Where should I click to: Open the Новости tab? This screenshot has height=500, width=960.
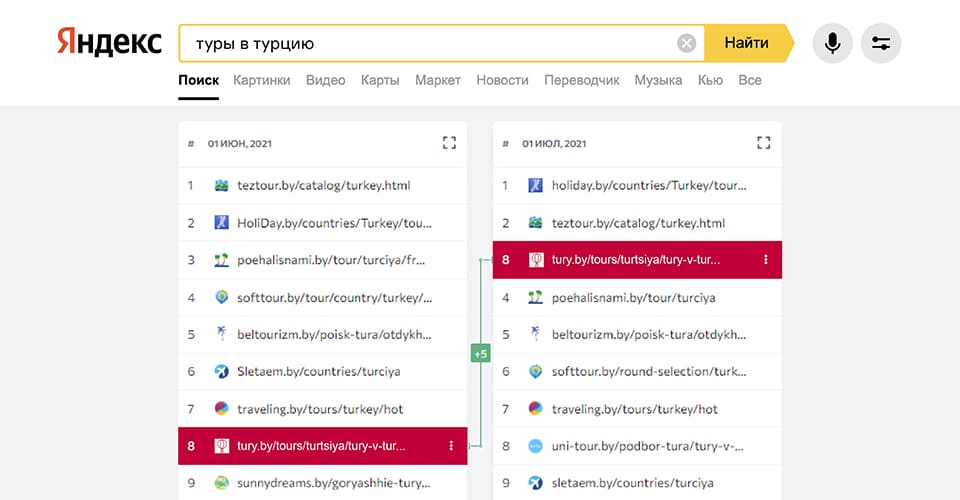[x=502, y=80]
